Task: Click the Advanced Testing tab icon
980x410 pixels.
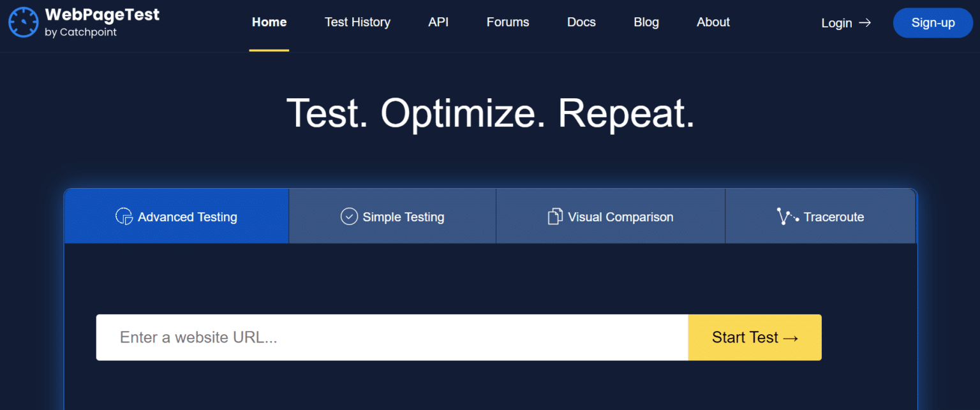Action: 124,217
